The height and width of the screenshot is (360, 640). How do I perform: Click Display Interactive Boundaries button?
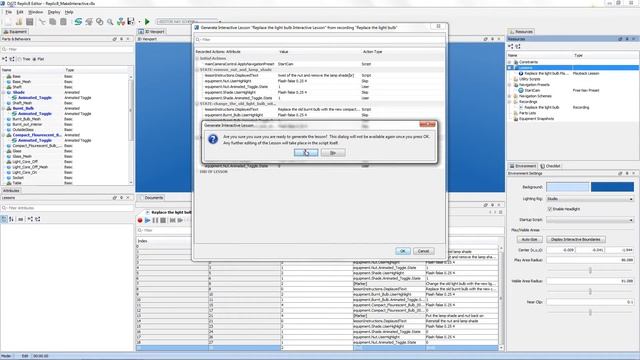[x=576, y=240]
